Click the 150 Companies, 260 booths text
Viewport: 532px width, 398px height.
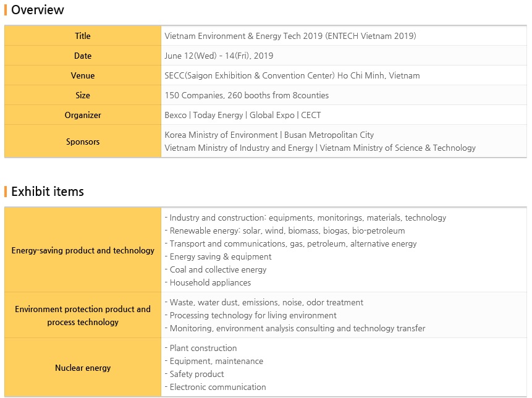click(247, 95)
